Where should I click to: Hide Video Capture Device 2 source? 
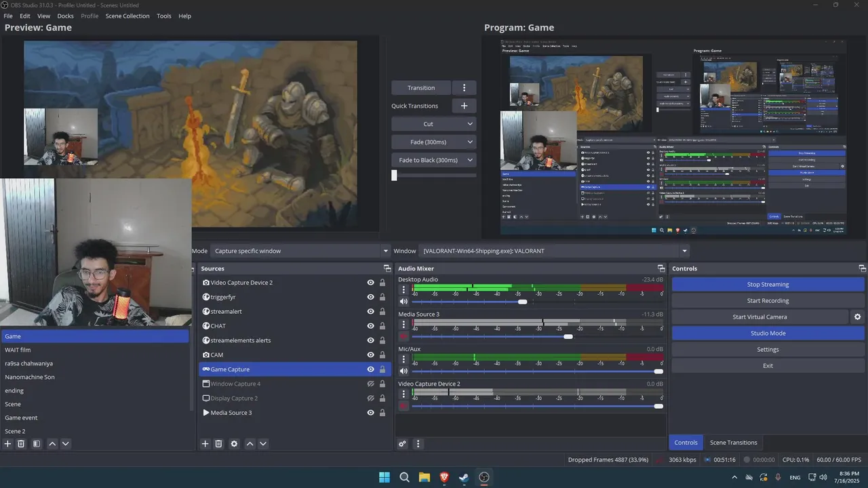370,283
